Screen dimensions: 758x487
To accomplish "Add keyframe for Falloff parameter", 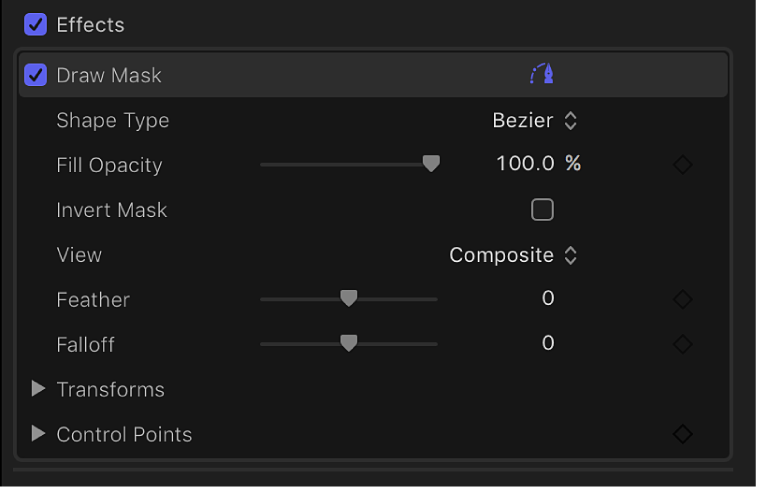I will (683, 344).
